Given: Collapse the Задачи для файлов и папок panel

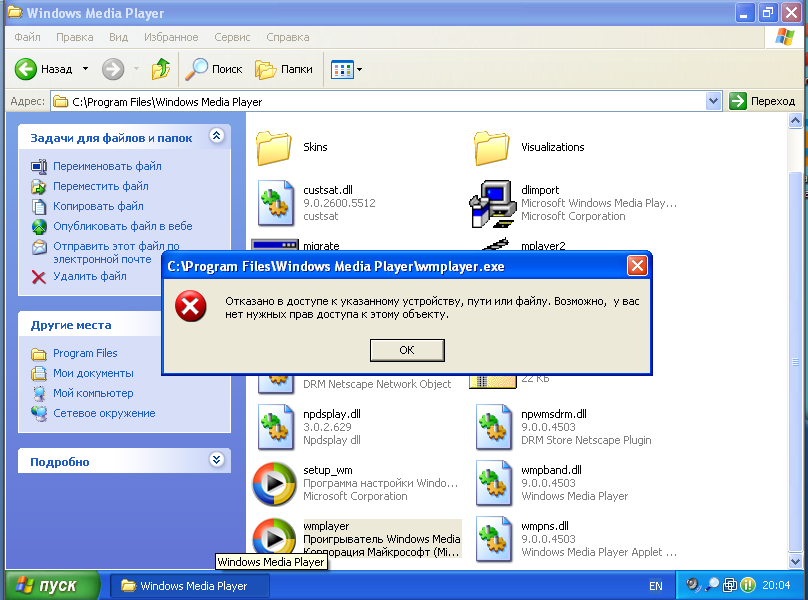Looking at the screenshot, I should pyautogui.click(x=216, y=136).
